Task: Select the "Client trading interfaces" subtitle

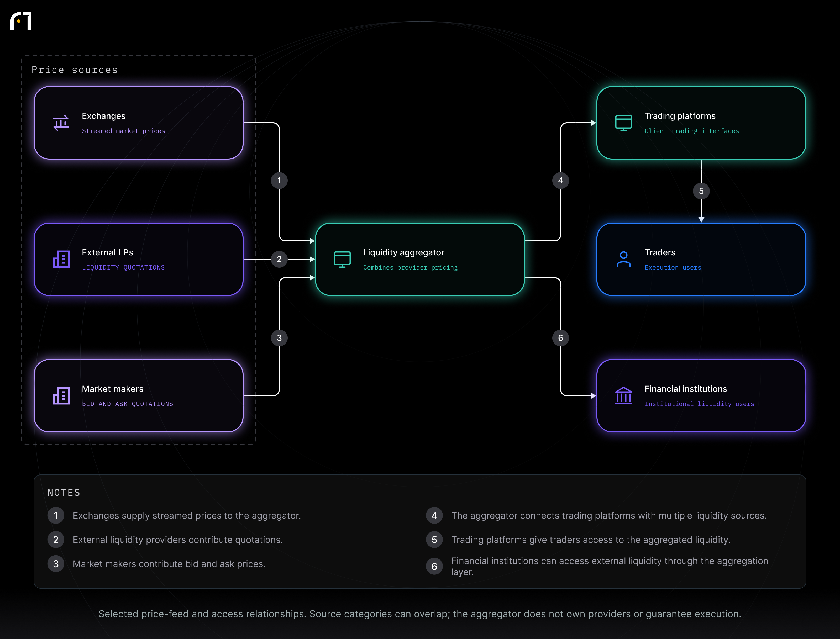Action: pyautogui.click(x=692, y=131)
